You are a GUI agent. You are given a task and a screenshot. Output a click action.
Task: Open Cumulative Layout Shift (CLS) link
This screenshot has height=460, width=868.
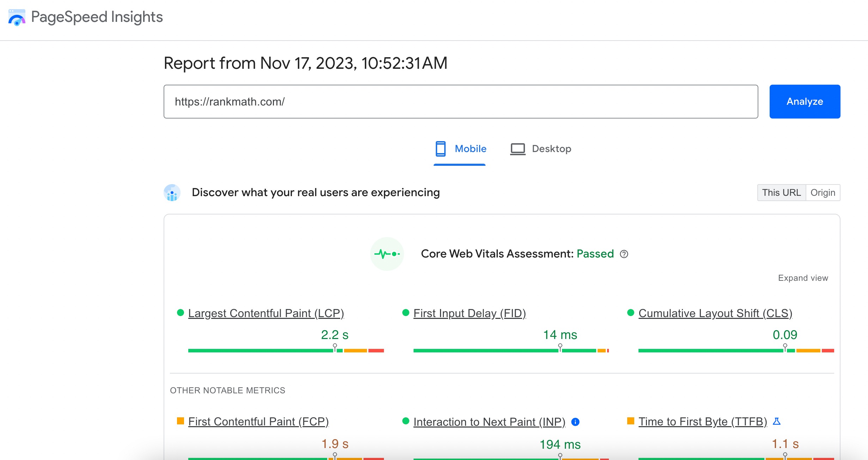(715, 313)
